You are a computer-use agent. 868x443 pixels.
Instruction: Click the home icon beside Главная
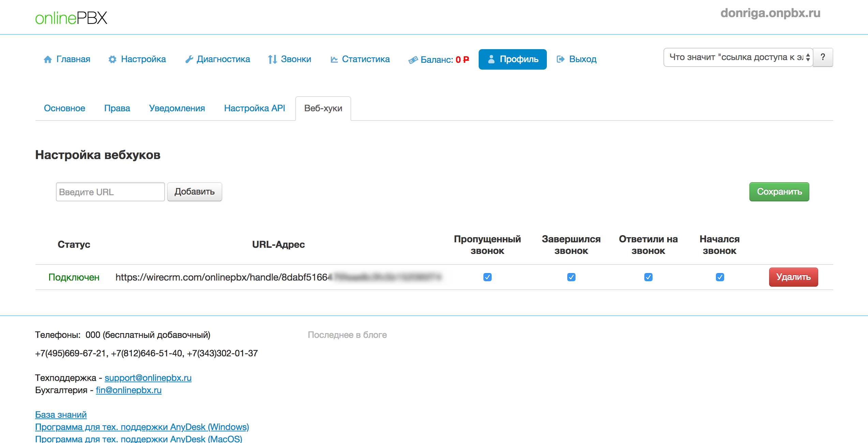click(48, 59)
